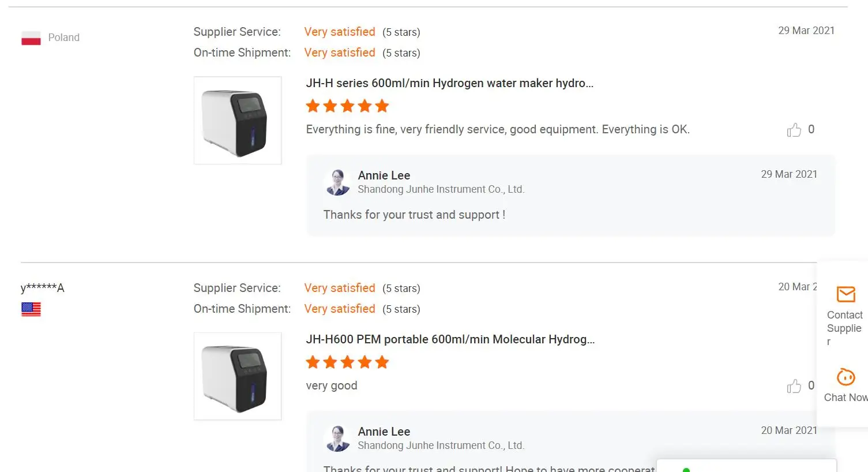Click the Poland flag icon
This screenshot has height=472, width=868.
(x=31, y=38)
